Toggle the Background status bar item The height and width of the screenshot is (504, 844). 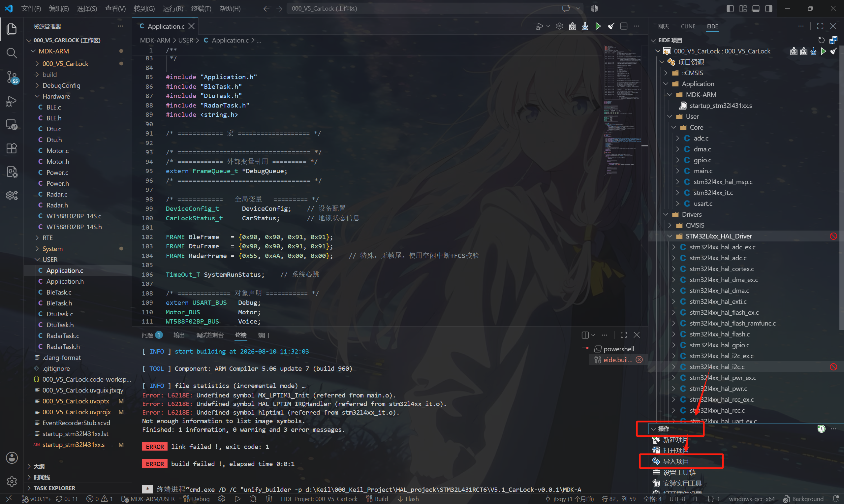click(803, 499)
